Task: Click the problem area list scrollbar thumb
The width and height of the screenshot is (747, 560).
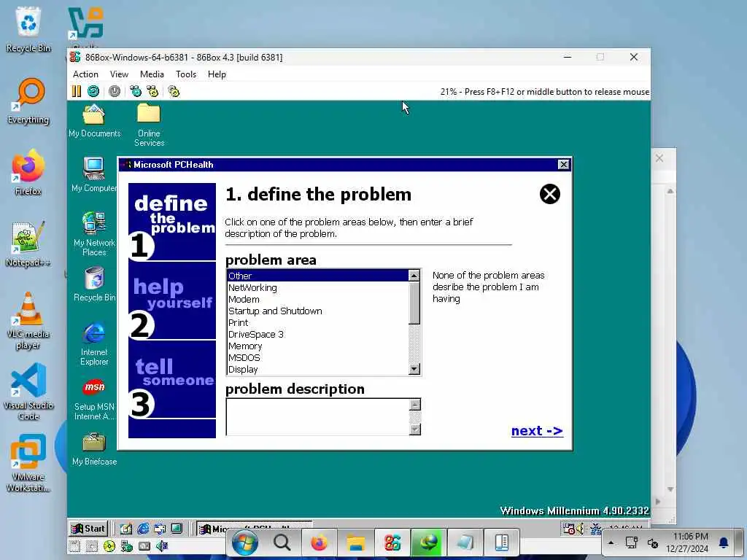Action: pos(414,303)
